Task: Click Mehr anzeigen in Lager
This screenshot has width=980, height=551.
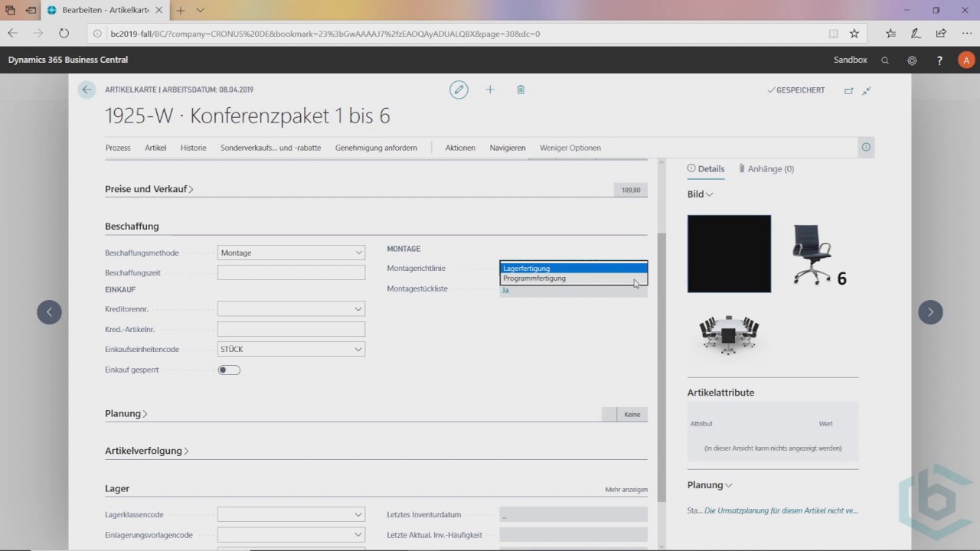Action: 626,490
